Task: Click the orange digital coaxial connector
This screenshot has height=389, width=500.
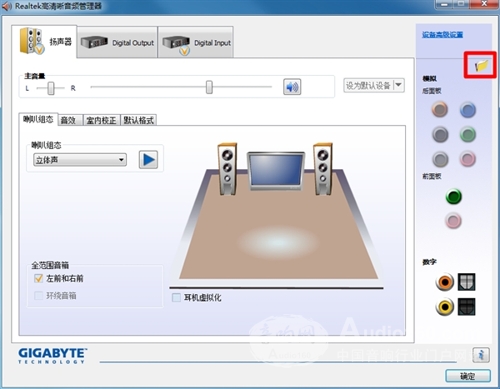Action: click(x=445, y=282)
